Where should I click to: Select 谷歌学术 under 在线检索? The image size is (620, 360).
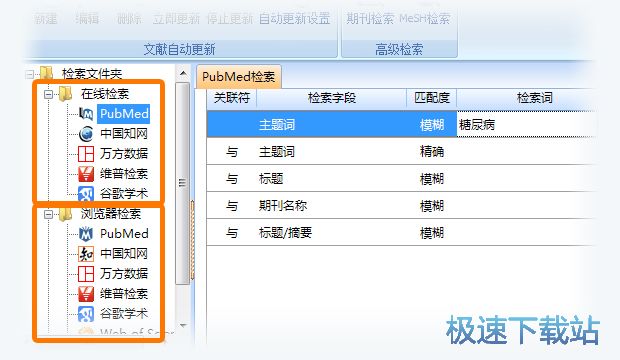(x=124, y=193)
